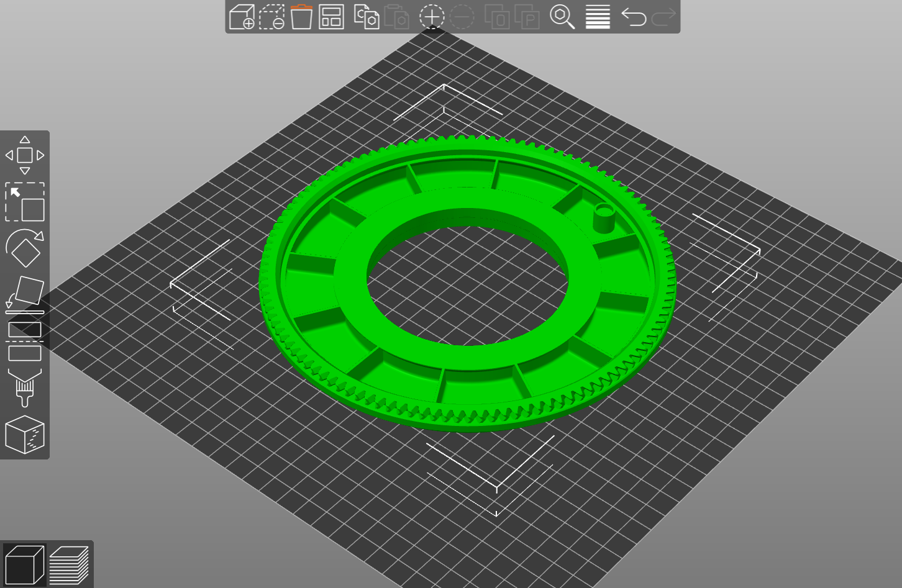Switch to 3D editor view
902x588 pixels.
pos(24,564)
